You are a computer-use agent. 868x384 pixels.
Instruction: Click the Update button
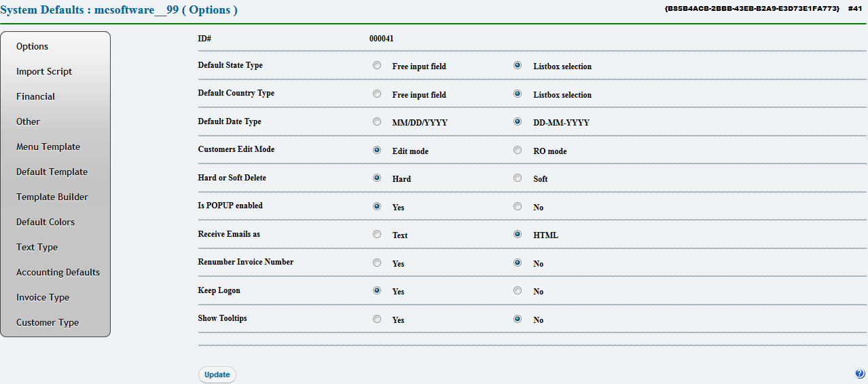217,375
